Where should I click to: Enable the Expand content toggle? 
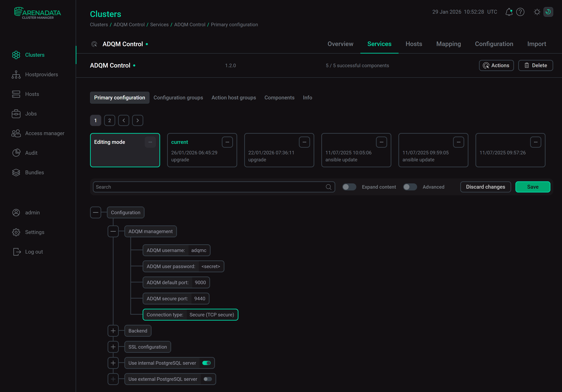point(349,187)
